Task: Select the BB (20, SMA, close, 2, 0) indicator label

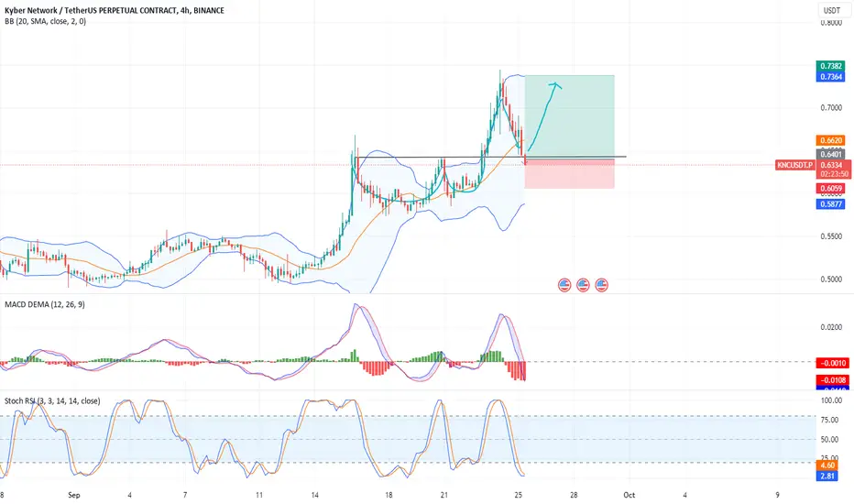Action: (x=45, y=21)
